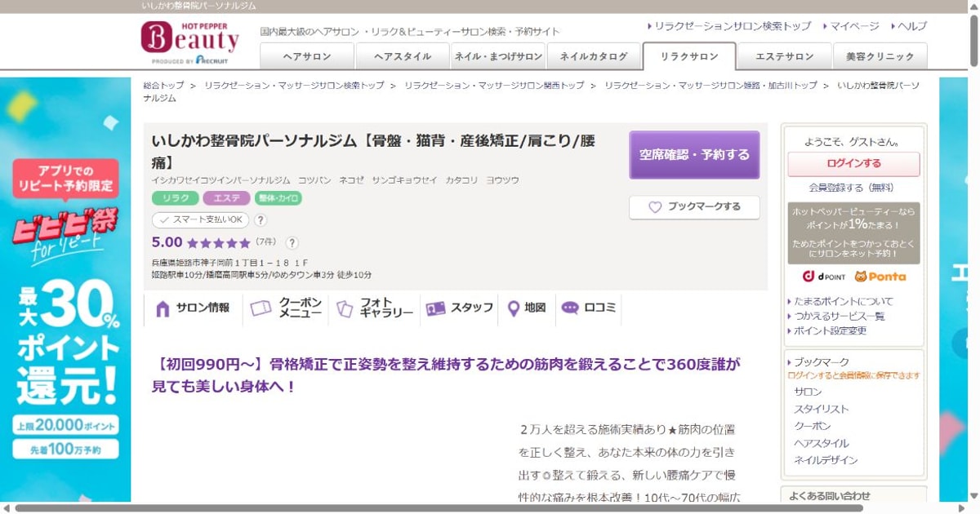Open the ヘアスタイル tab

(x=403, y=56)
